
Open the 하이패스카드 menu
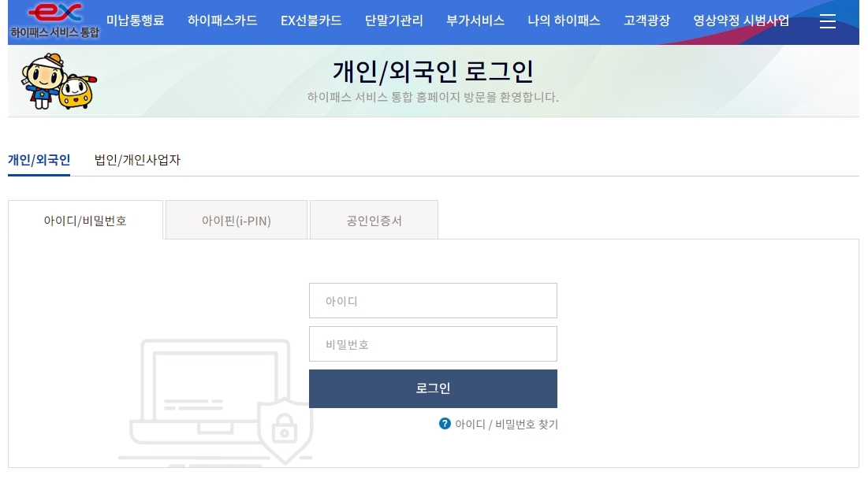tap(222, 20)
